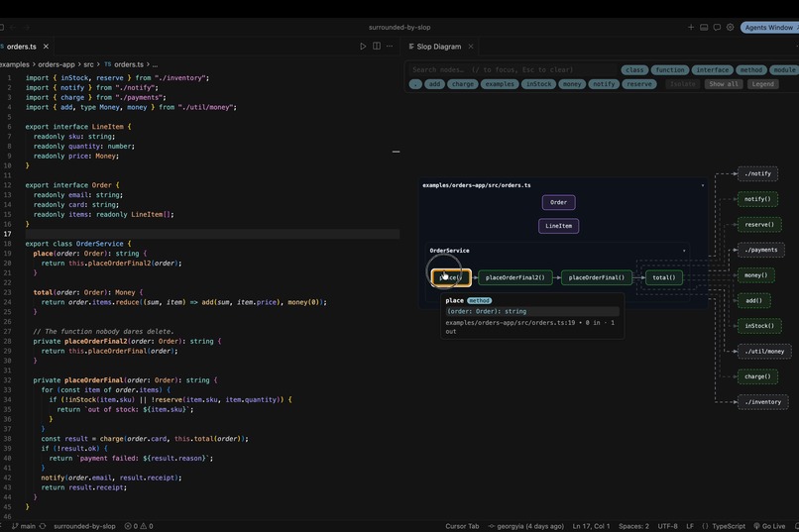Click the breadcrumb ellipsis segment
This screenshot has width=799, height=532.
click(x=155, y=64)
